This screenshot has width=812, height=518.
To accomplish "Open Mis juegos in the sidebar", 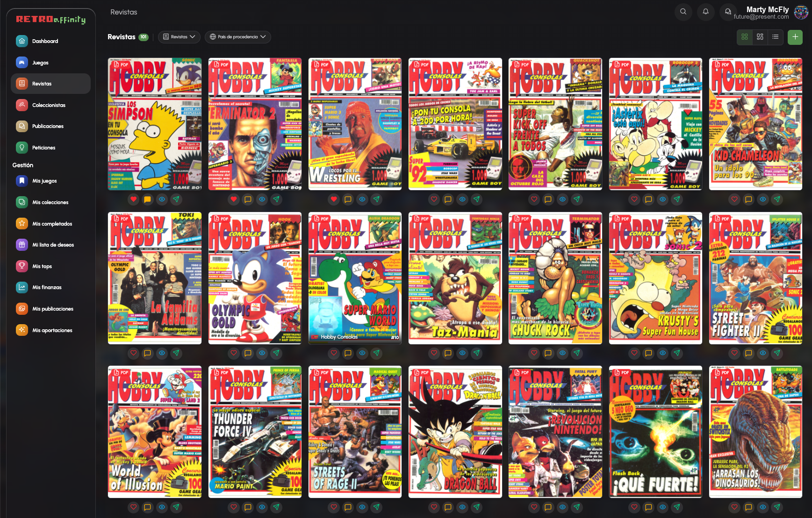I will (50, 181).
